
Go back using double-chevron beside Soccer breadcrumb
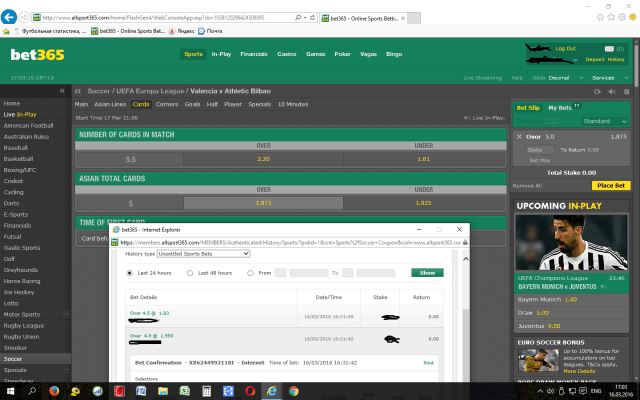click(78, 91)
